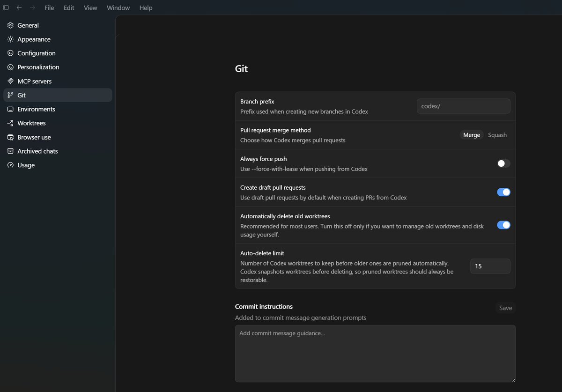Click the Personalization icon

pos(10,67)
